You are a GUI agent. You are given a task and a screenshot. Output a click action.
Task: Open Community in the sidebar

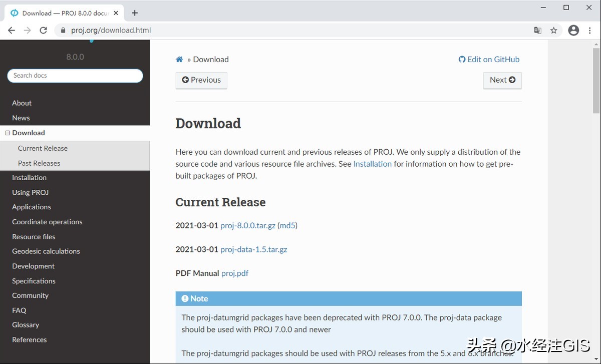[30, 295]
